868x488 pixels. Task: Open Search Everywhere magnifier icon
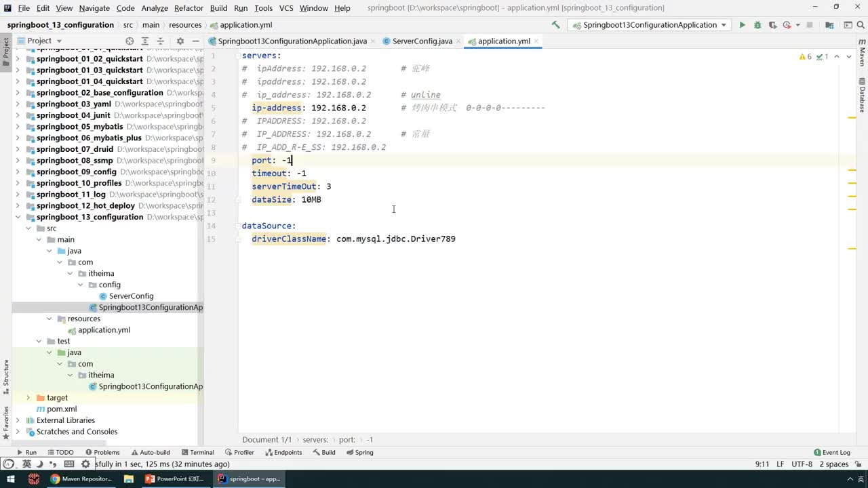click(x=861, y=25)
